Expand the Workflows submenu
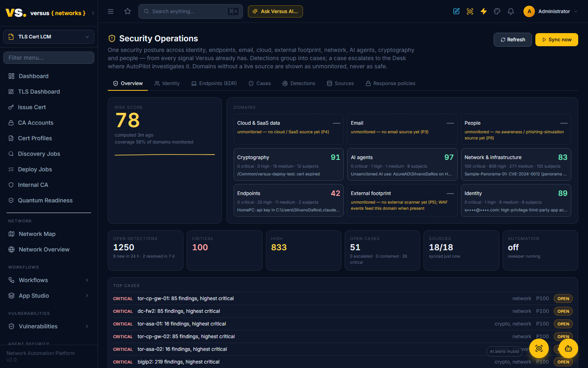 49,280
